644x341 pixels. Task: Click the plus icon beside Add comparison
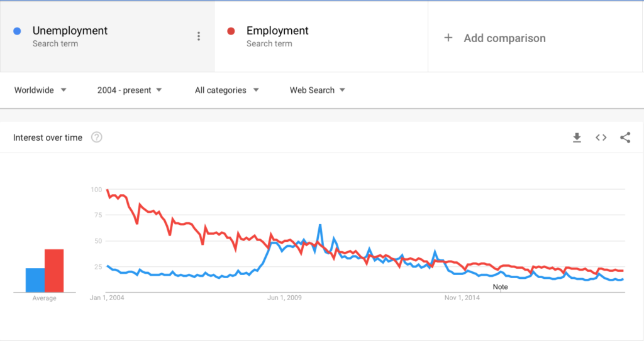point(448,38)
